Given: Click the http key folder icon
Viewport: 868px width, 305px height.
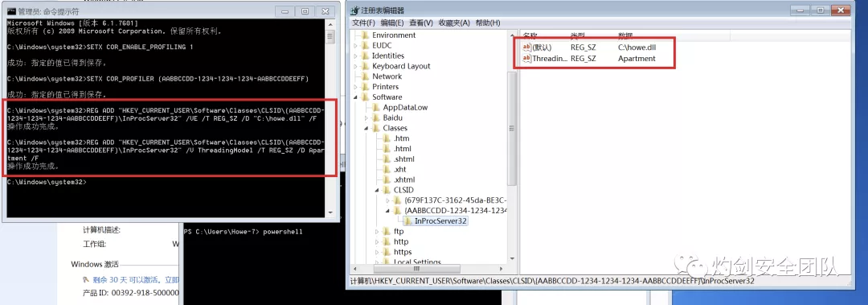Looking at the screenshot, I should (387, 241).
